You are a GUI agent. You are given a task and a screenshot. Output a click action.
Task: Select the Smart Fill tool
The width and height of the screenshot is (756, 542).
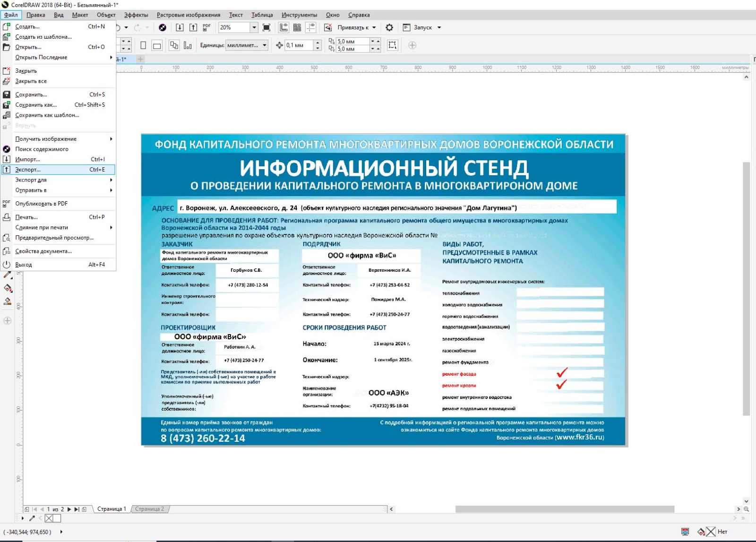(x=8, y=301)
